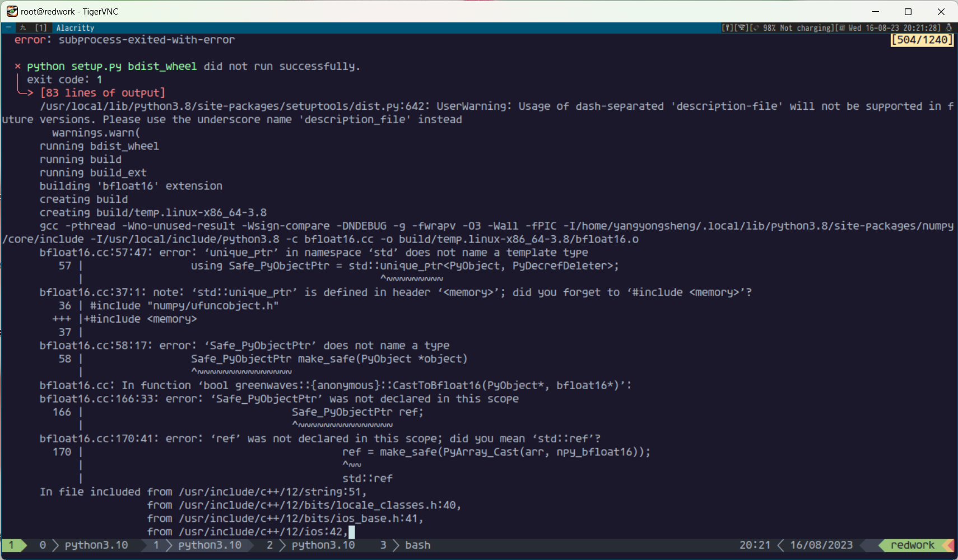This screenshot has width=958, height=560.
Task: Click the 'using Safe_PyObjectPtr' code line
Action: (404, 266)
